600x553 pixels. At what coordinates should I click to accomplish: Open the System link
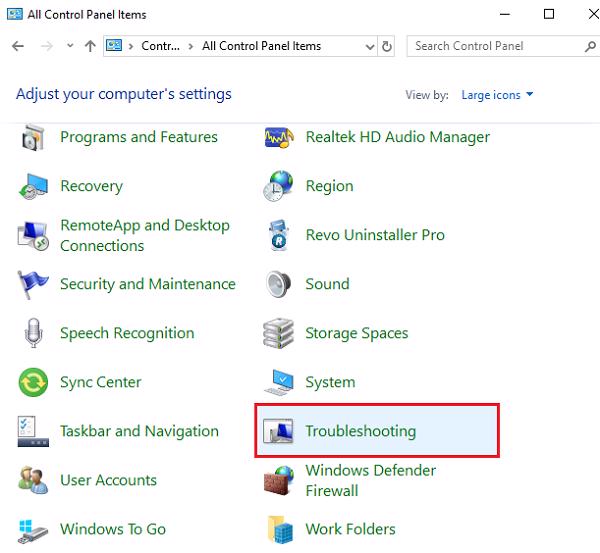click(x=330, y=382)
